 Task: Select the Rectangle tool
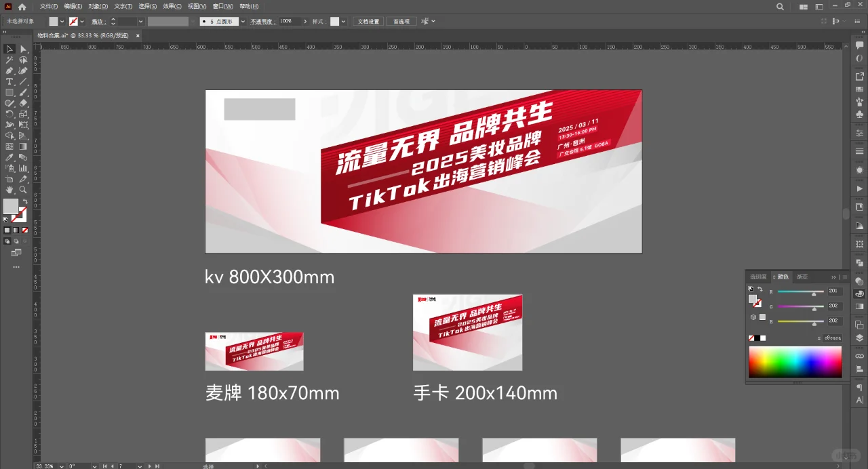9,92
